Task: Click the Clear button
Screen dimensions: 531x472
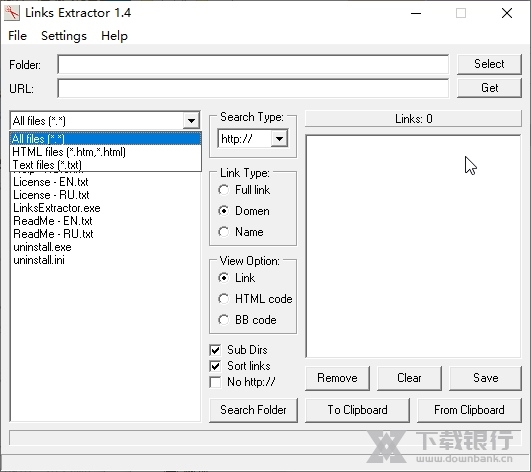Action: point(409,378)
